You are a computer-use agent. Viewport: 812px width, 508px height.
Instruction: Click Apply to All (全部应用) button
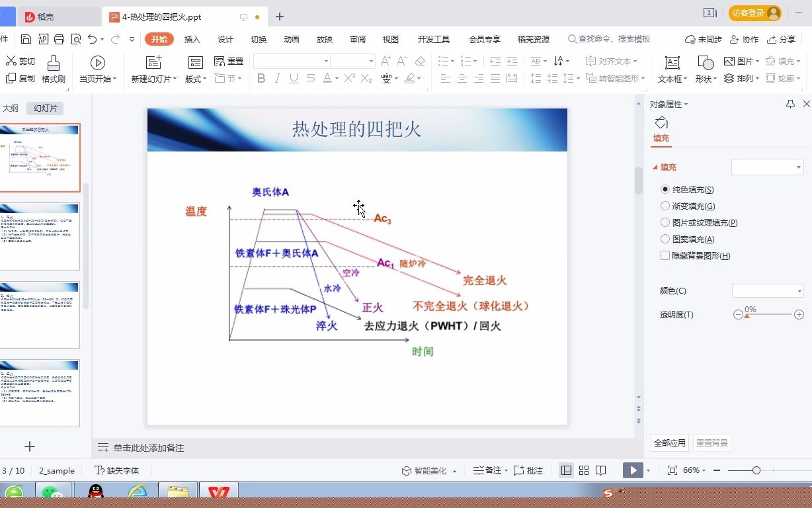[670, 443]
